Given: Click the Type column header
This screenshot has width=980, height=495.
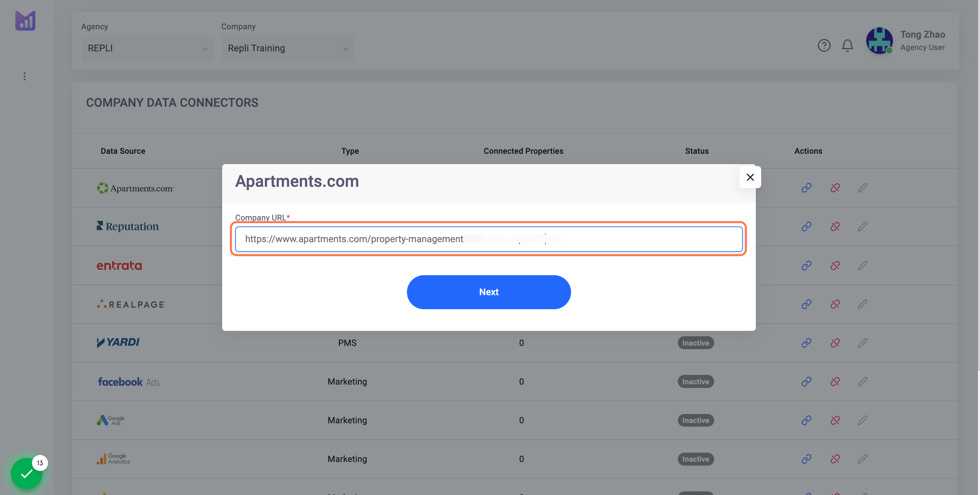Looking at the screenshot, I should (350, 151).
